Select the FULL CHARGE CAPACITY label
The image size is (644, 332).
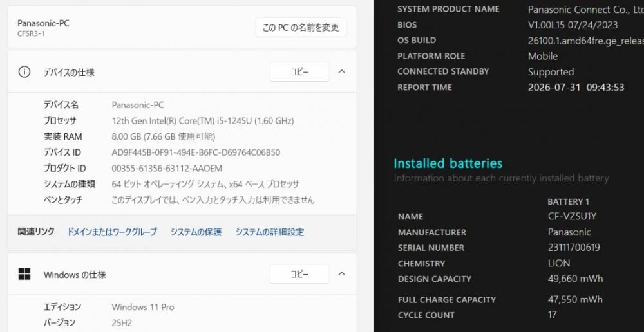tap(447, 300)
